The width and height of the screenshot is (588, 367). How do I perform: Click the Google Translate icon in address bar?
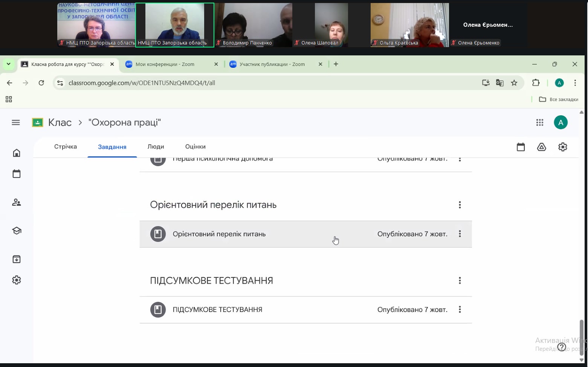click(x=499, y=83)
